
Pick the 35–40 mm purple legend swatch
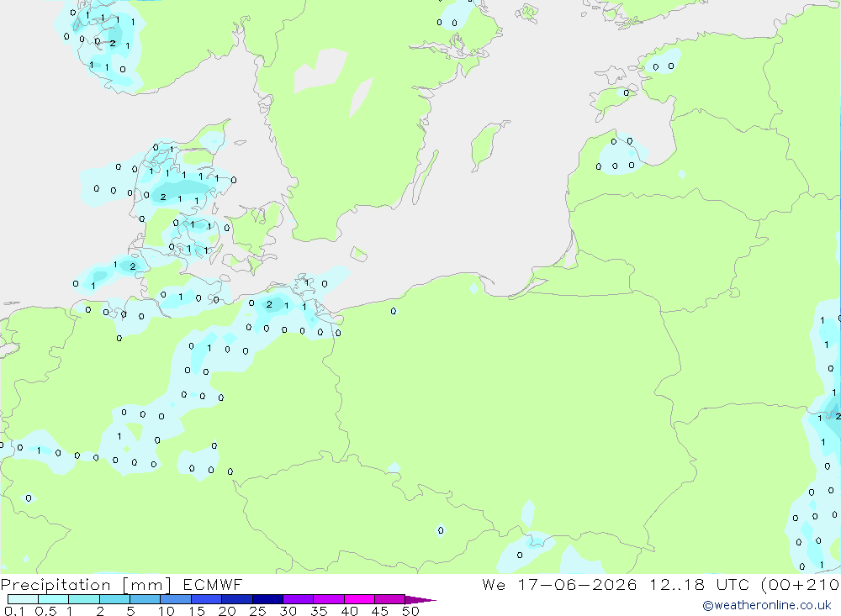click(x=329, y=599)
